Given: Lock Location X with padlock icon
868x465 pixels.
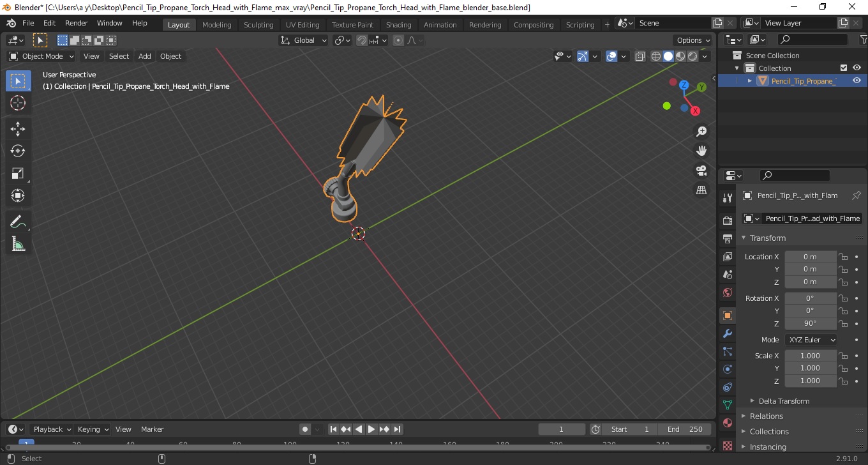Looking at the screenshot, I should 843,257.
